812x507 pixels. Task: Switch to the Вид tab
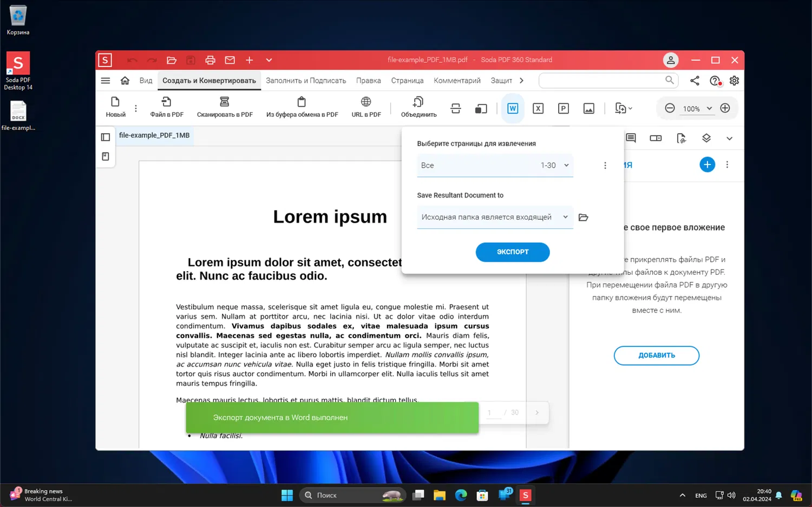tap(146, 81)
